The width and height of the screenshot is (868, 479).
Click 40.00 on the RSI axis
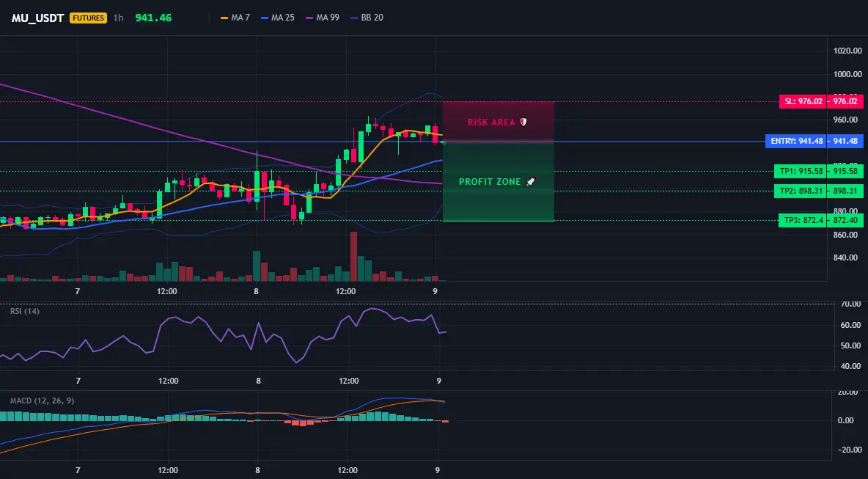850,366
